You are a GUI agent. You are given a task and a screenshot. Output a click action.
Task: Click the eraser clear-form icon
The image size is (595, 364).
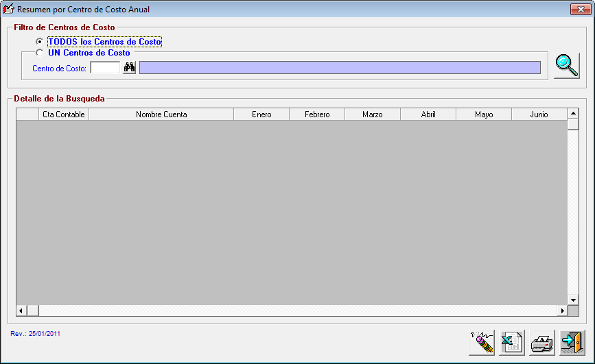coord(482,342)
